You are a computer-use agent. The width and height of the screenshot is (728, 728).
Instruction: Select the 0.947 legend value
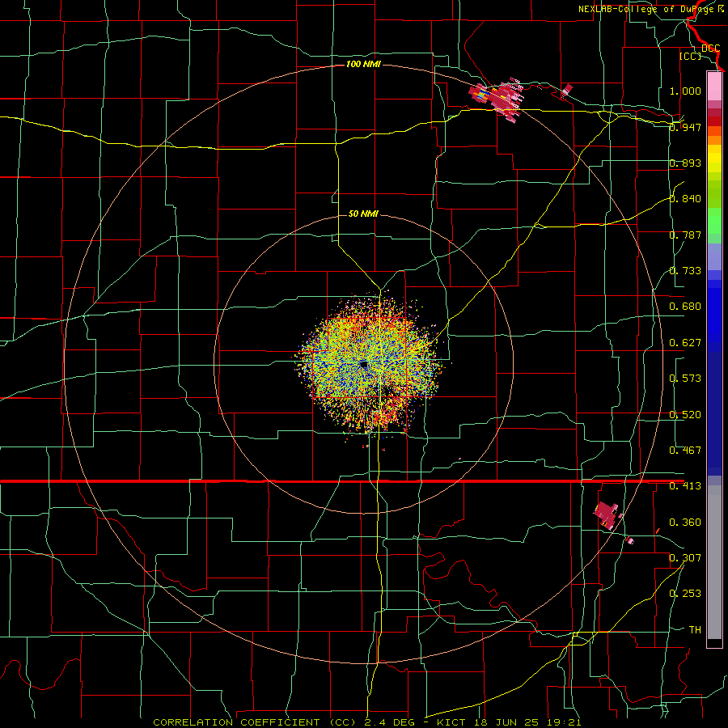[685, 127]
